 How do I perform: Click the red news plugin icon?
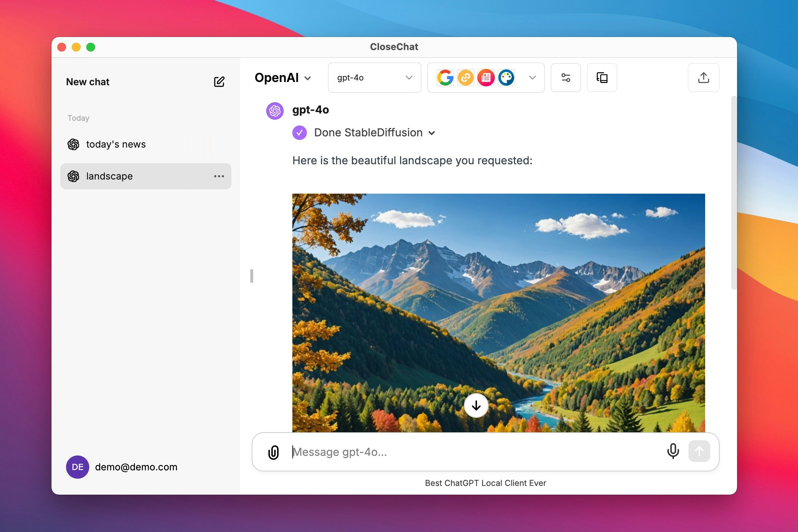(x=486, y=78)
